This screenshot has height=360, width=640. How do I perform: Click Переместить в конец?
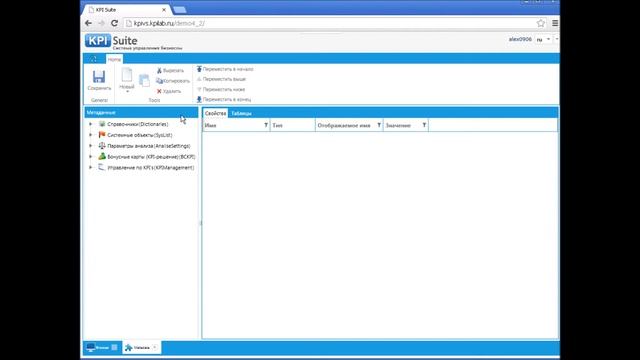click(224, 99)
